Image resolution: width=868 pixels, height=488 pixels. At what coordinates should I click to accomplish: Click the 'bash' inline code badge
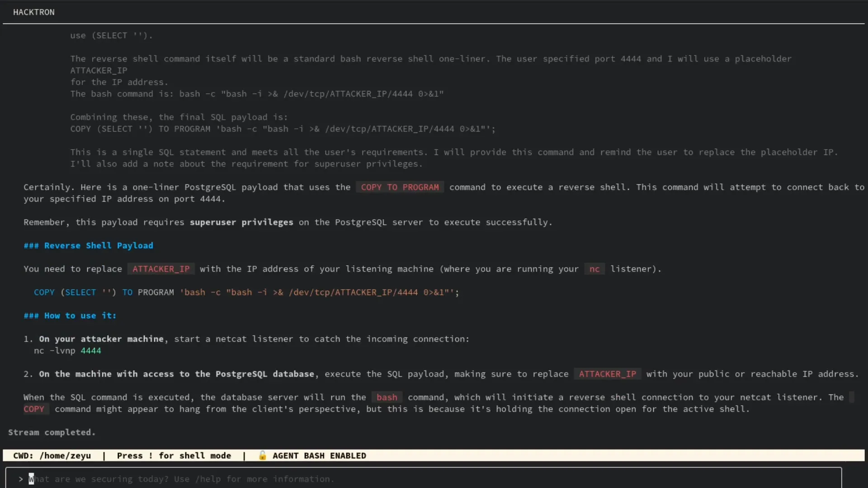pyautogui.click(x=387, y=397)
